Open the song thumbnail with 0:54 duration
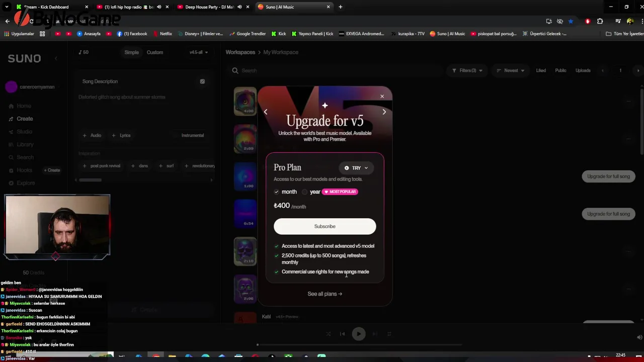Viewport: 644px width, 362px height. 245,214
